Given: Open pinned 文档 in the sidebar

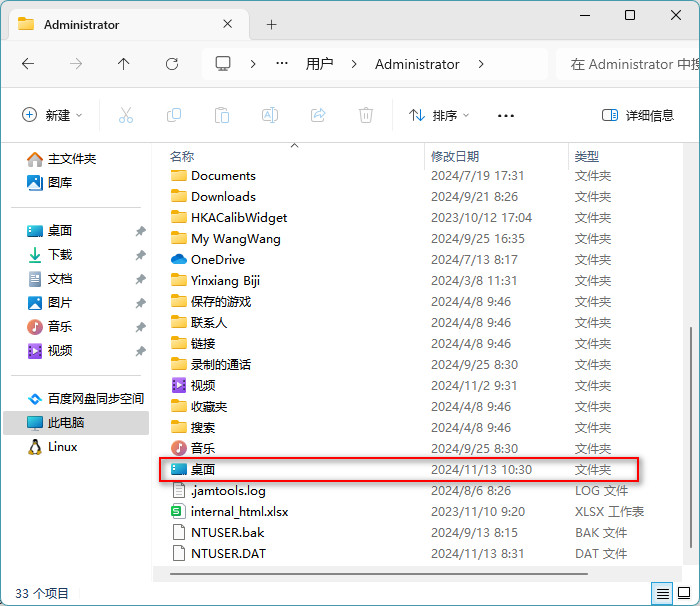Looking at the screenshot, I should coord(49,279).
